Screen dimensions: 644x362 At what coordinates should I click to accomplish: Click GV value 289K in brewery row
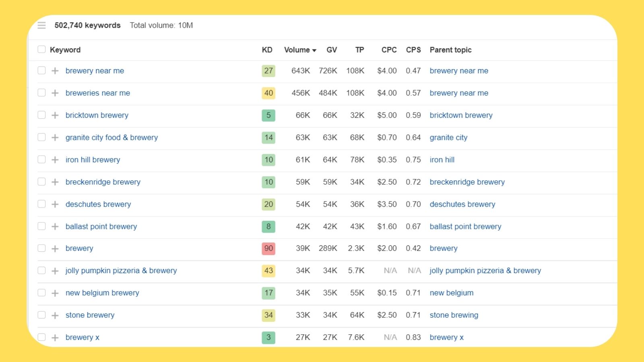point(328,249)
